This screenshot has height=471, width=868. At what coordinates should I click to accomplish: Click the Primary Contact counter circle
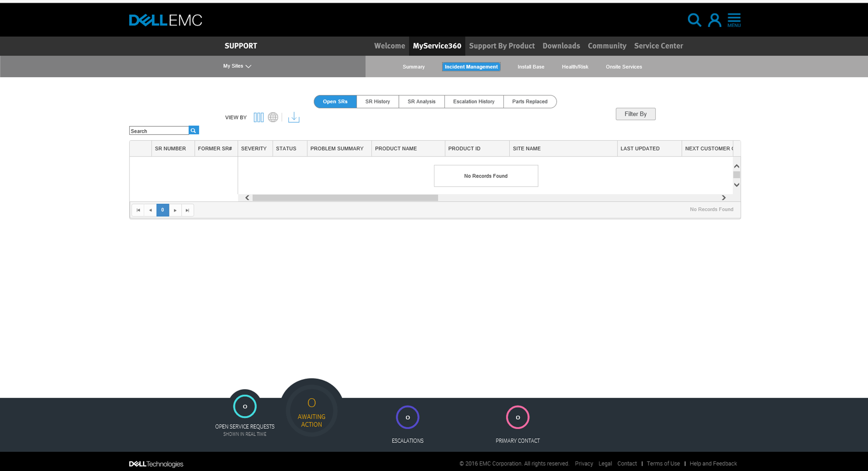(518, 417)
